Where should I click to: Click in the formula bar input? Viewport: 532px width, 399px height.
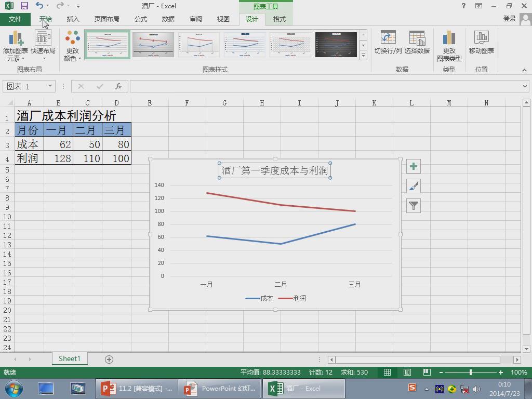[x=326, y=87]
